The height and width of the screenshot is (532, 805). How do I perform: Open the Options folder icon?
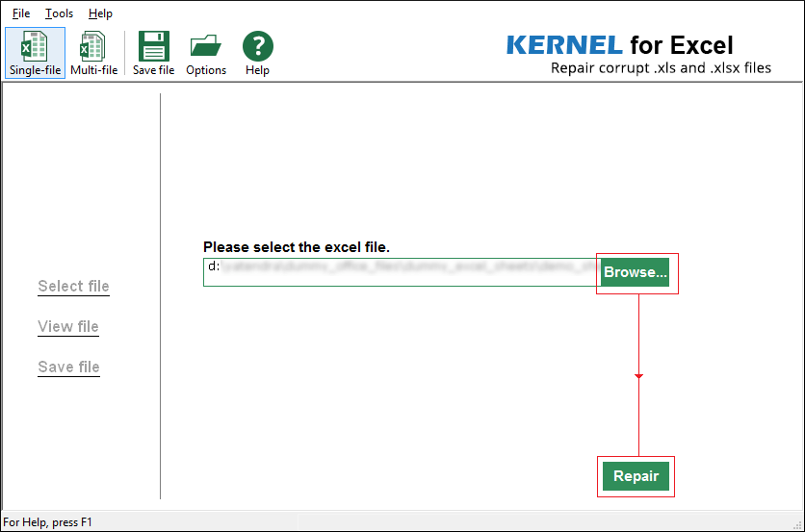pyautogui.click(x=206, y=53)
